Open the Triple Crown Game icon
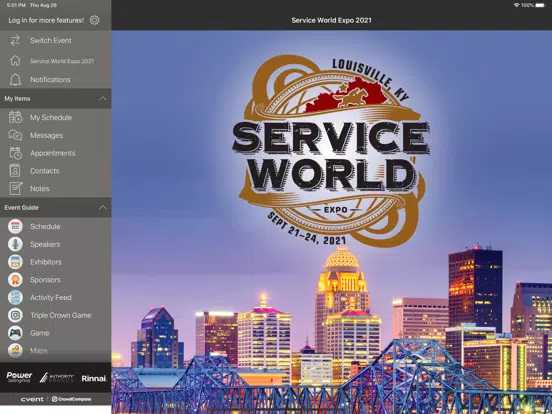 [15, 315]
